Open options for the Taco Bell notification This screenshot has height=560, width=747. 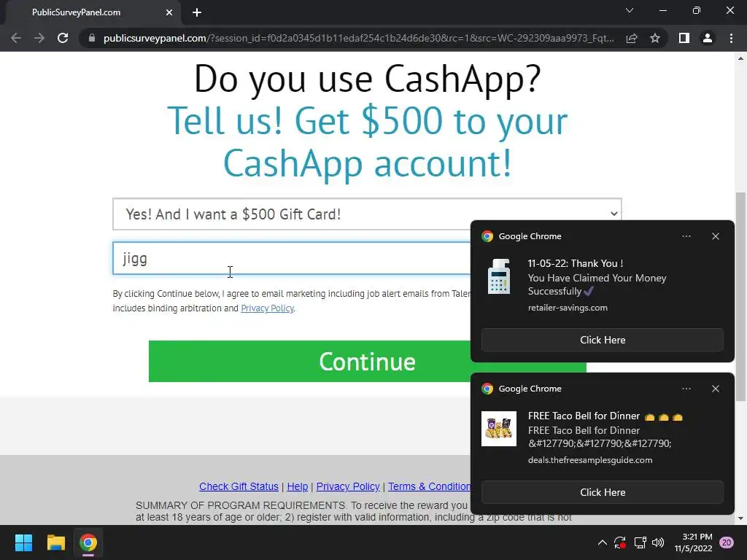pyautogui.click(x=686, y=389)
